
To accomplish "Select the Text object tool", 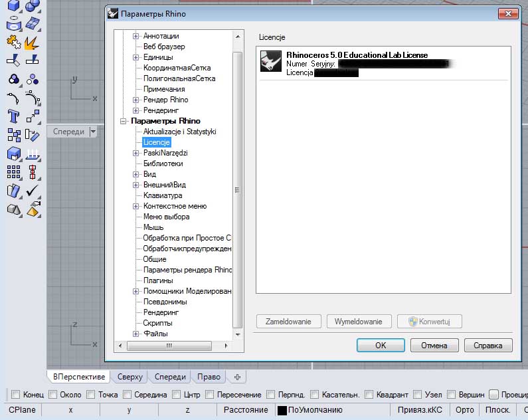I will coord(13,116).
